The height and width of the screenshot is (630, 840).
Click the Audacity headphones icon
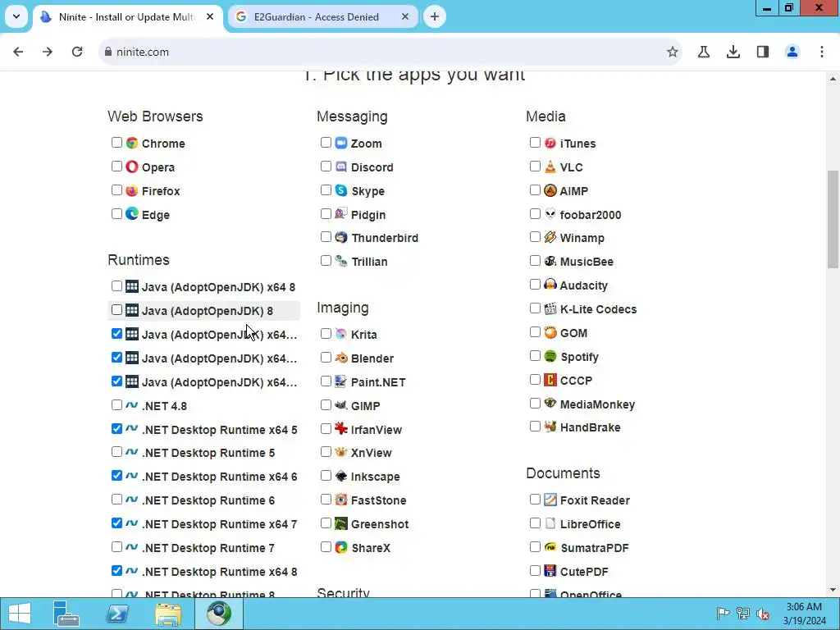[550, 285]
